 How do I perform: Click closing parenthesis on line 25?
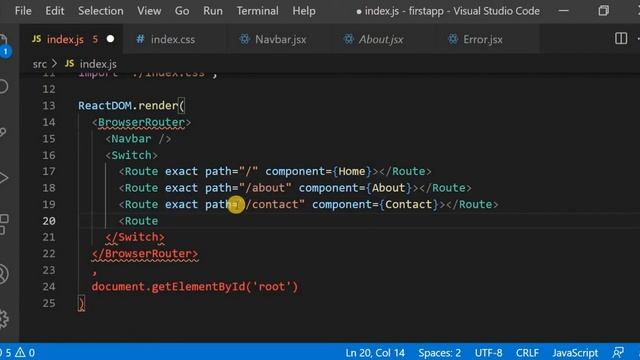pyautogui.click(x=81, y=303)
